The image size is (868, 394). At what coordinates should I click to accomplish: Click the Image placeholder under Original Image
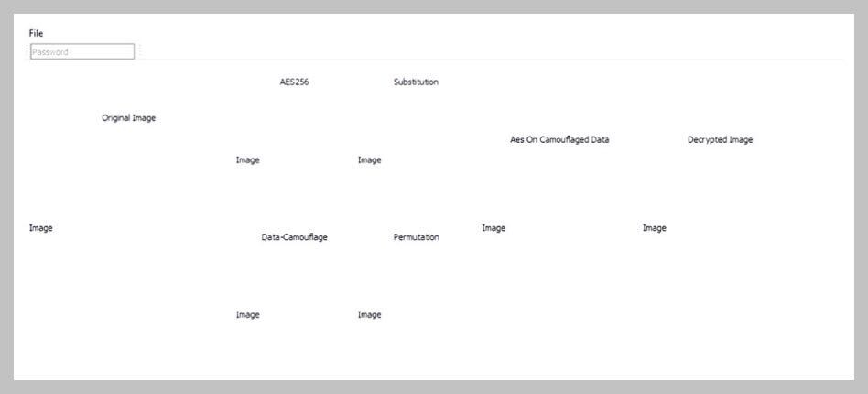(x=40, y=228)
